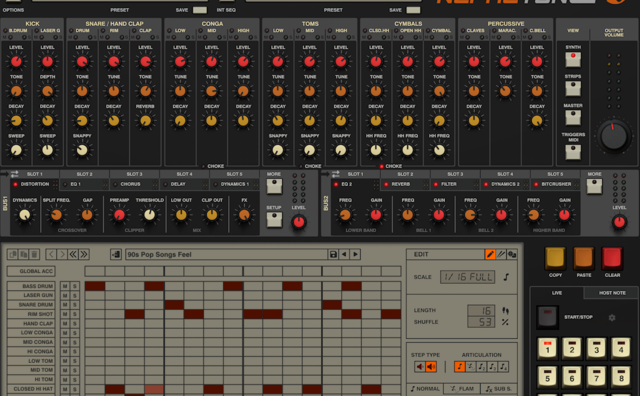Toggle the Strips view switch
This screenshot has width=640, height=396.
click(x=573, y=88)
